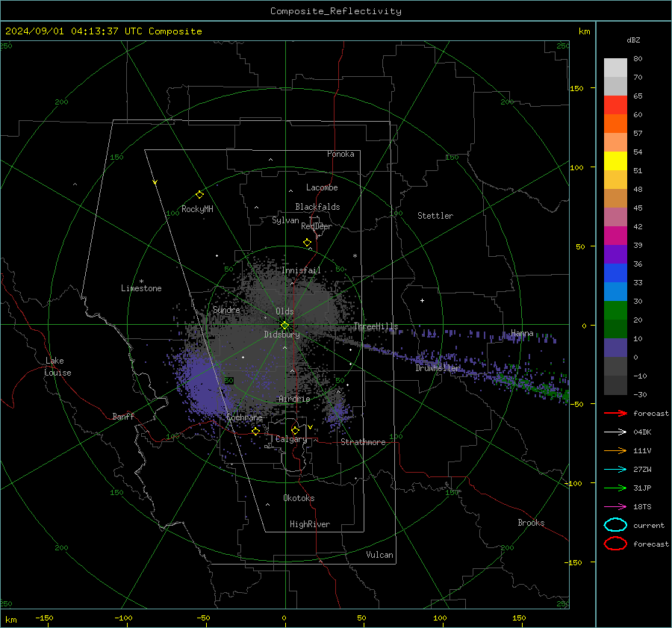Screen dimensions: 672x628
Task: Click the red forecast ellipse in legend
Action: (x=615, y=544)
